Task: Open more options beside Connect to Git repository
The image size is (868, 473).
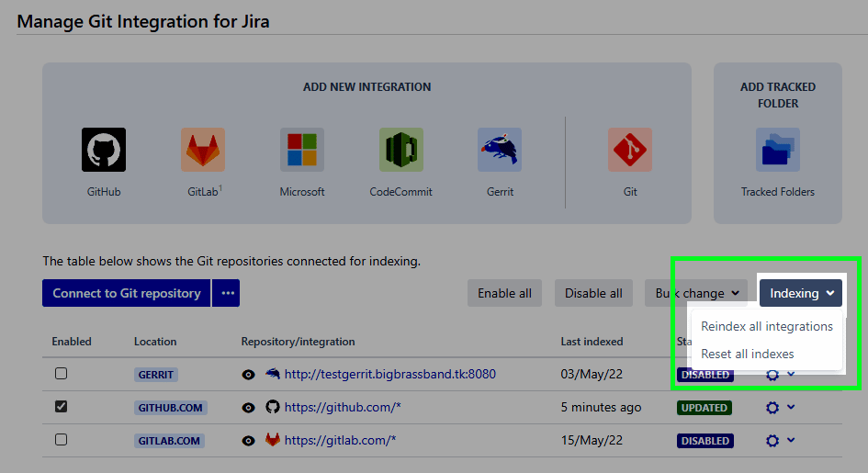Action: [228, 293]
